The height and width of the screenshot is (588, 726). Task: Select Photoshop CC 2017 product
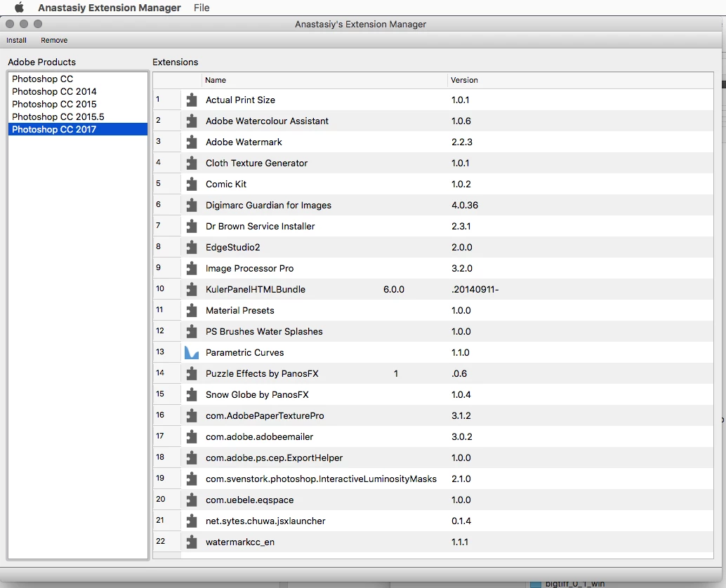(x=78, y=130)
